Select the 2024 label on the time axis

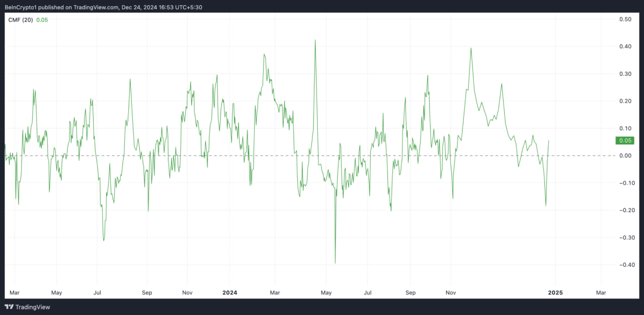pos(230,292)
